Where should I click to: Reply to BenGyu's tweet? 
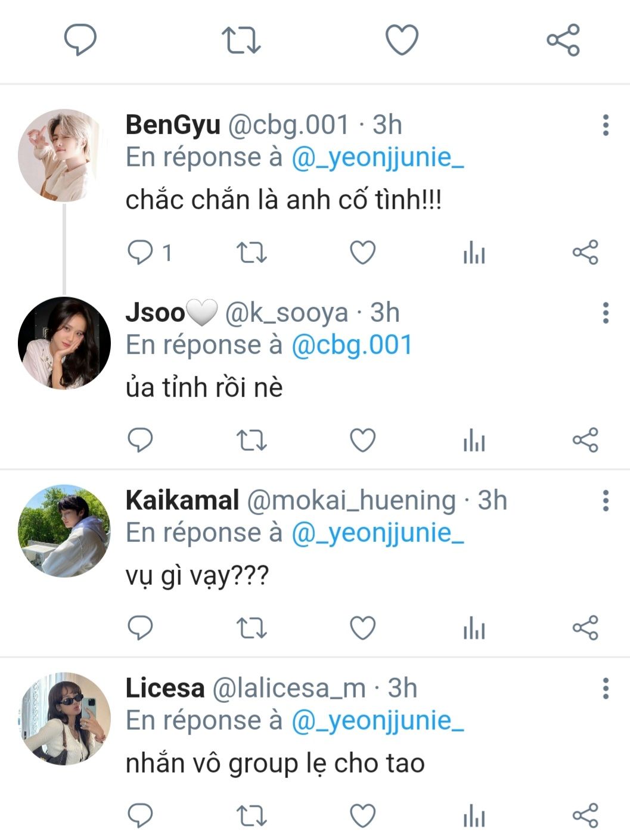(141, 253)
